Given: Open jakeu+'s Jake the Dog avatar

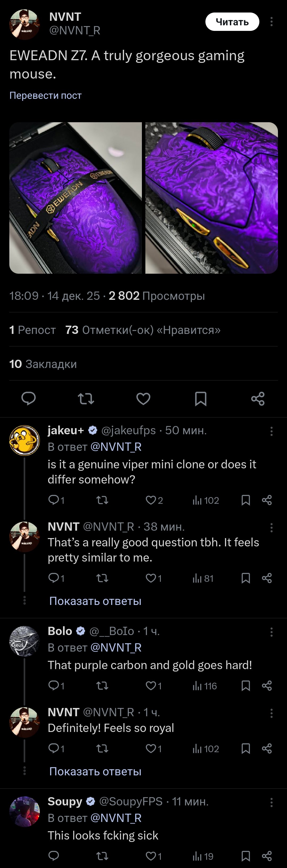Looking at the screenshot, I should click(x=24, y=440).
